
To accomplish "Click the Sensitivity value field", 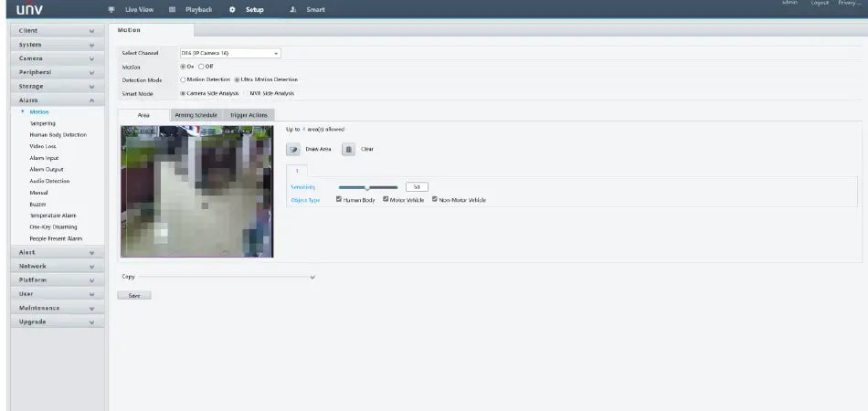I will pos(417,187).
